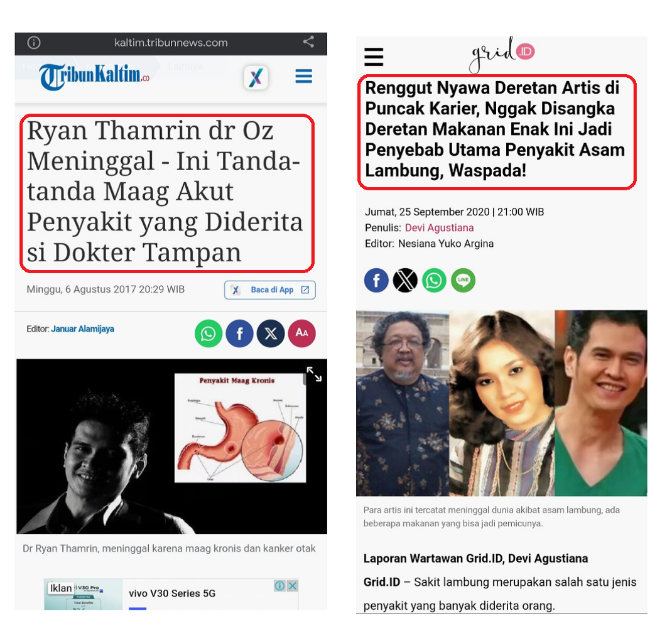
Task: Open the TribunKaltim.co logo homepage
Action: [x=94, y=77]
